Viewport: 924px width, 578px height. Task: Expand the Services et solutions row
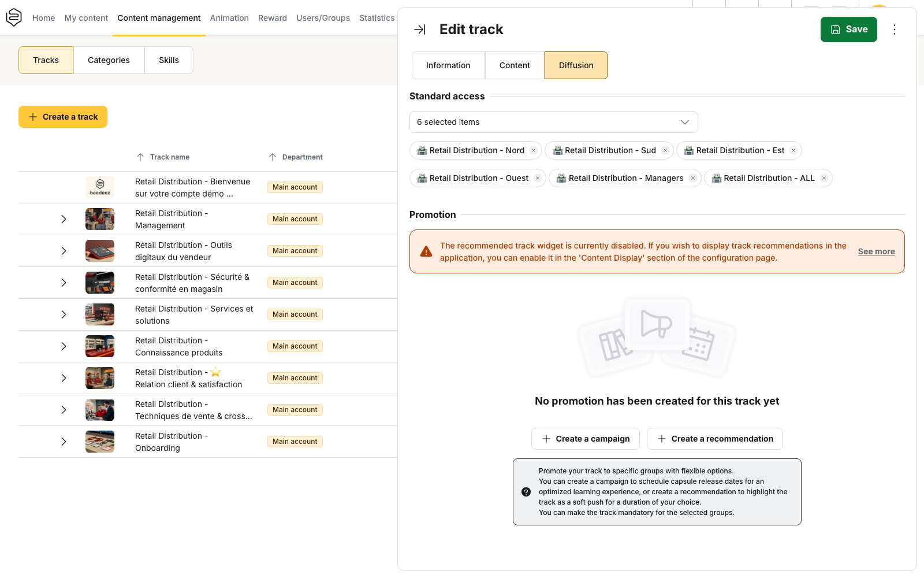pyautogui.click(x=64, y=314)
